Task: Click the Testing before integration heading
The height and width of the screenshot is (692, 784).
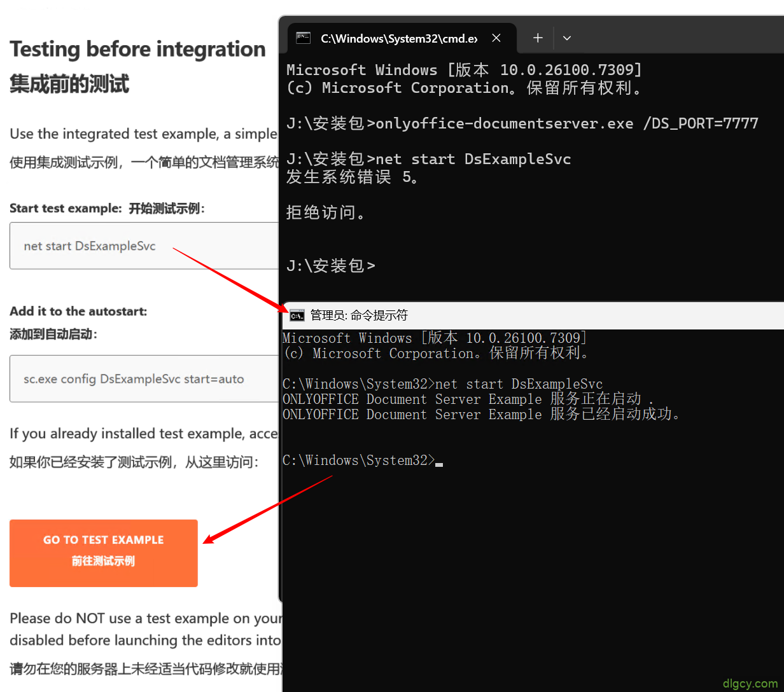Action: (137, 49)
